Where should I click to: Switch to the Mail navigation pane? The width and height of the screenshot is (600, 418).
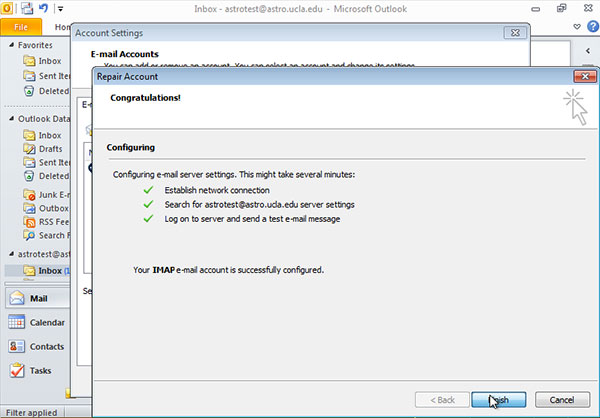pyautogui.click(x=38, y=298)
